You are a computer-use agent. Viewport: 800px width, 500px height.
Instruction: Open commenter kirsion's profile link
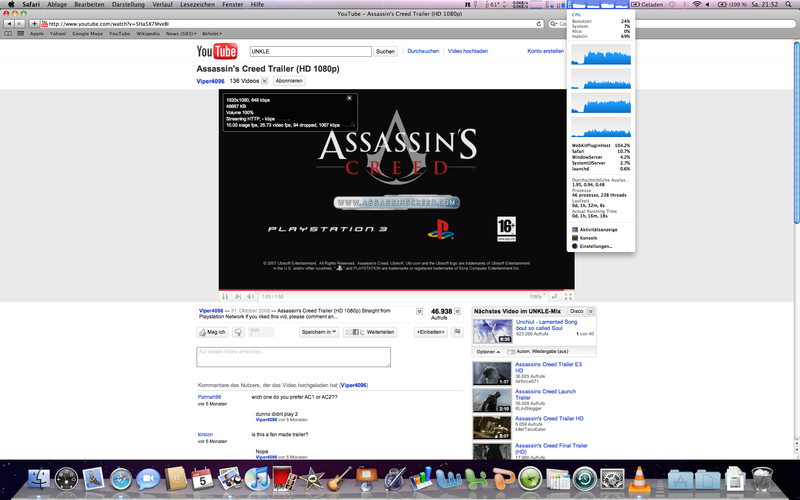205,435
